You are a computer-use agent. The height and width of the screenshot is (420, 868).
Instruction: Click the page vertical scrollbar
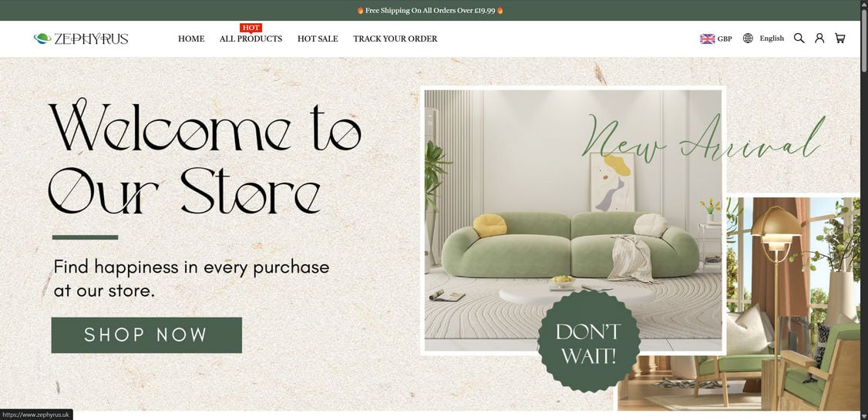(x=864, y=210)
